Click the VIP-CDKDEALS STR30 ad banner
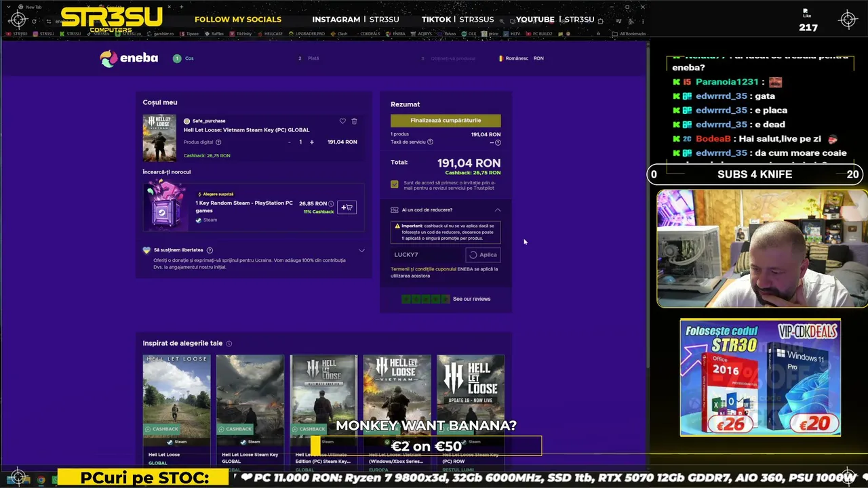 pyautogui.click(x=760, y=378)
